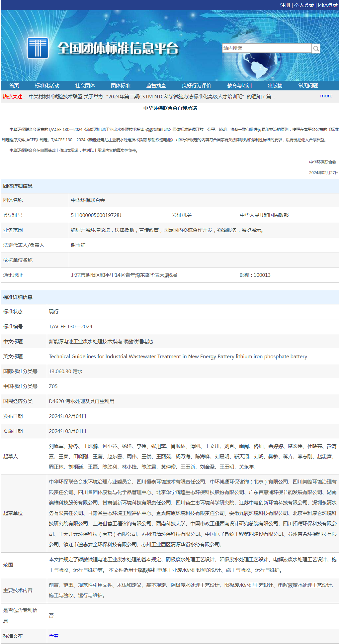Image resolution: width=340 pixels, height=644 pixels.
Task: Go to the 出版物 menu item
Action: 275,86
